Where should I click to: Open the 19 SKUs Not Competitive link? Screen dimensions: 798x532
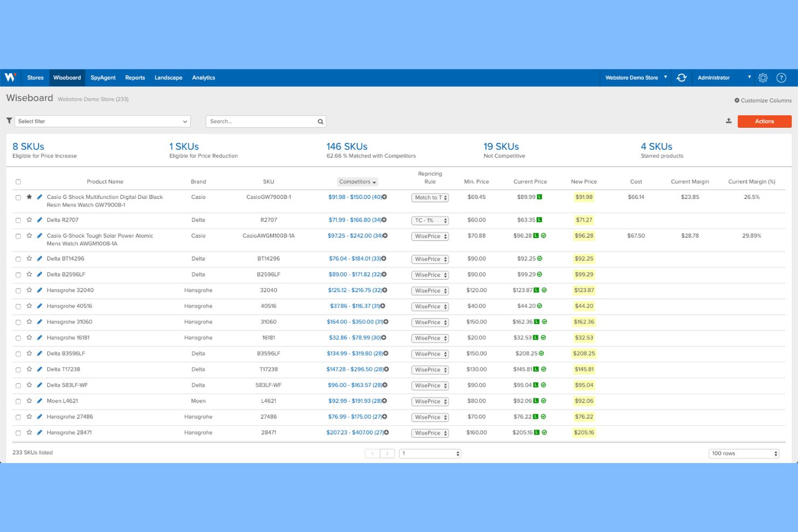pos(500,146)
